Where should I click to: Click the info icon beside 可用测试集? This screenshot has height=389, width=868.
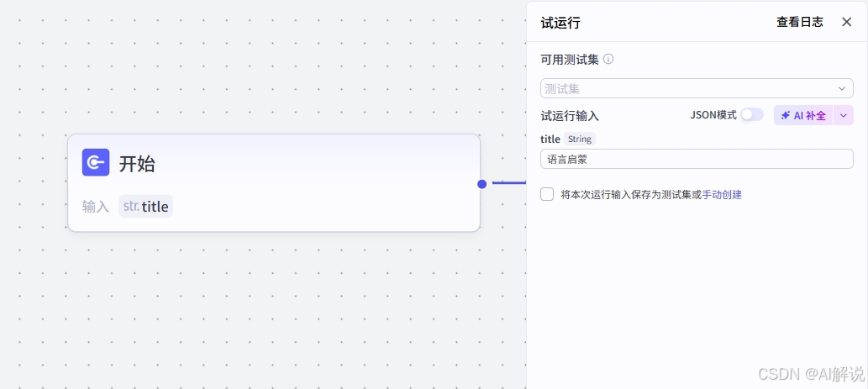coord(608,59)
